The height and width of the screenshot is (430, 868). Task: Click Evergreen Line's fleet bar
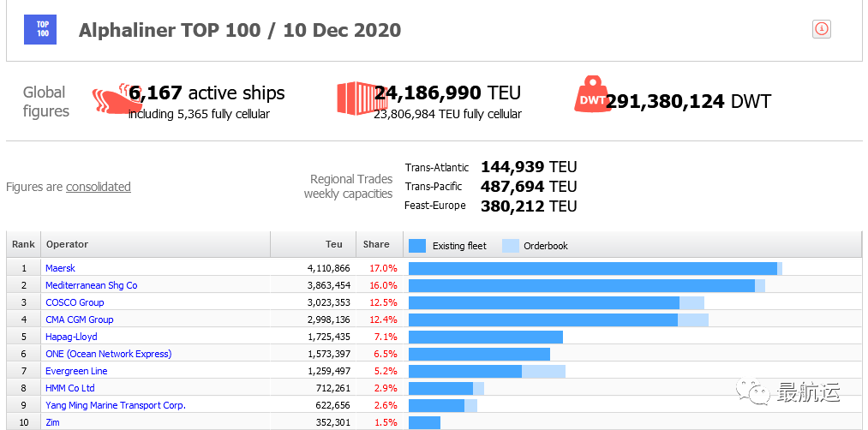coord(465,371)
